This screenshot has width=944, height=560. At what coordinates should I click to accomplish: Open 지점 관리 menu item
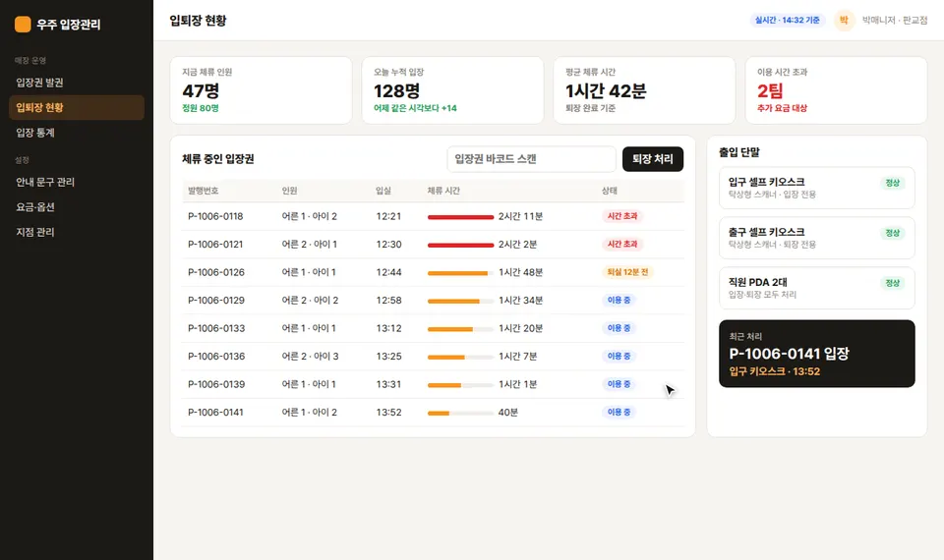(77, 232)
